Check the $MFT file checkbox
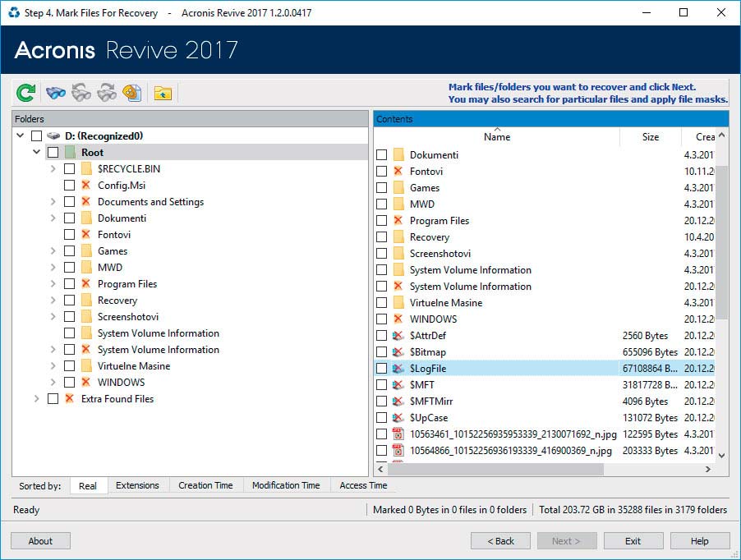741x560 pixels. [381, 385]
